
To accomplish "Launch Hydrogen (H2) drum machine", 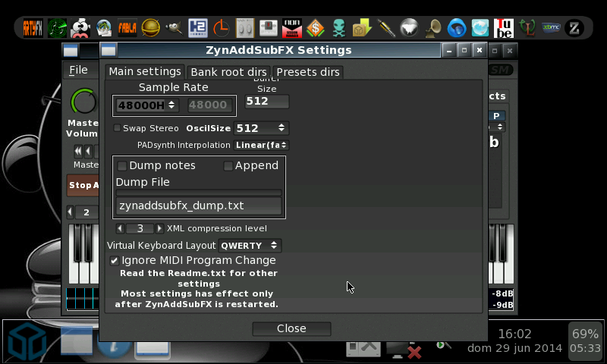I will click(x=198, y=28).
